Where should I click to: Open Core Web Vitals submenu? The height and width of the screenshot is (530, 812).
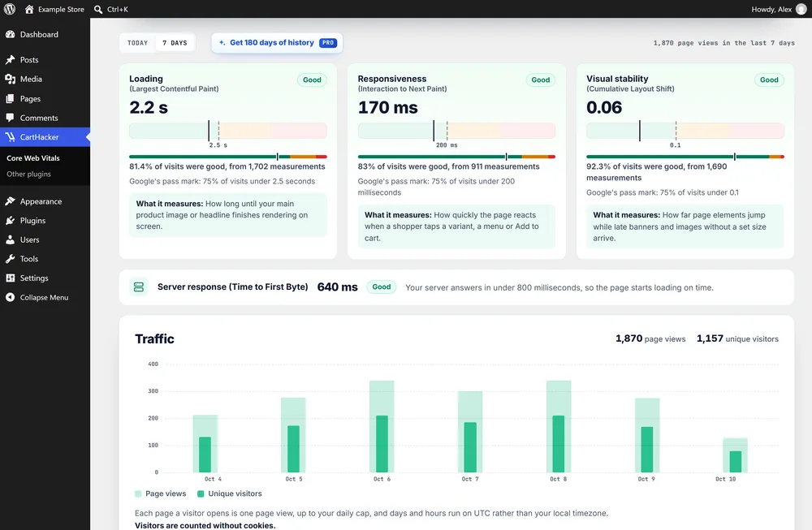pos(33,158)
